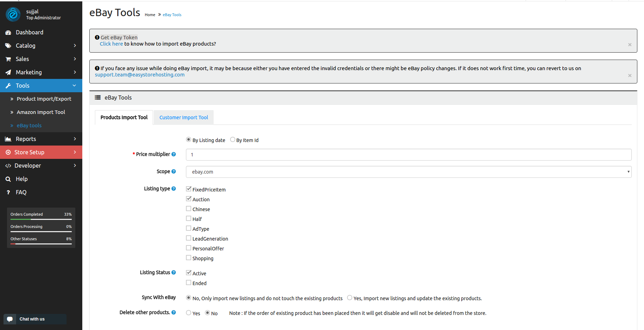
Task: Select By Item Id radio
Action: point(233,140)
